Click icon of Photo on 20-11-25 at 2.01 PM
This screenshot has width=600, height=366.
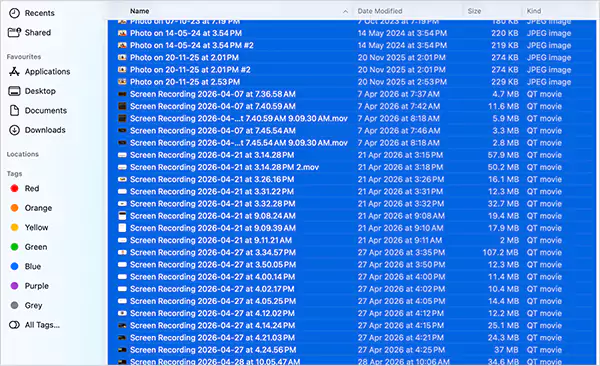click(122, 58)
